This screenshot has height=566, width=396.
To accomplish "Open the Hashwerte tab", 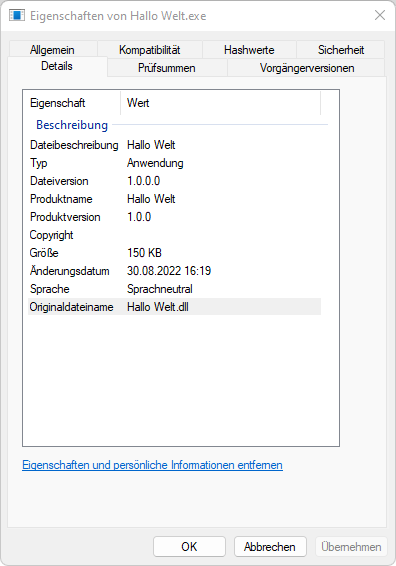I will pos(249,49).
